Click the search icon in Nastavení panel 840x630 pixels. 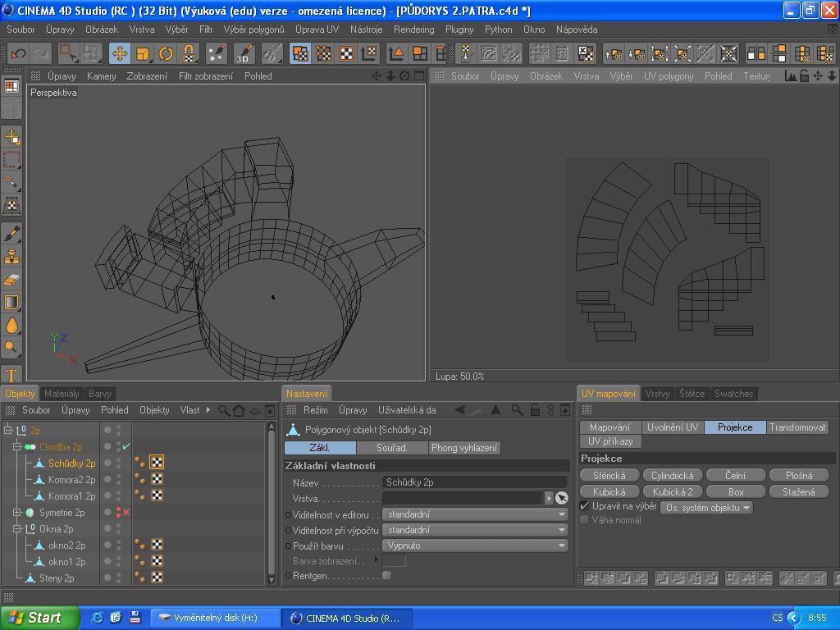tap(517, 410)
